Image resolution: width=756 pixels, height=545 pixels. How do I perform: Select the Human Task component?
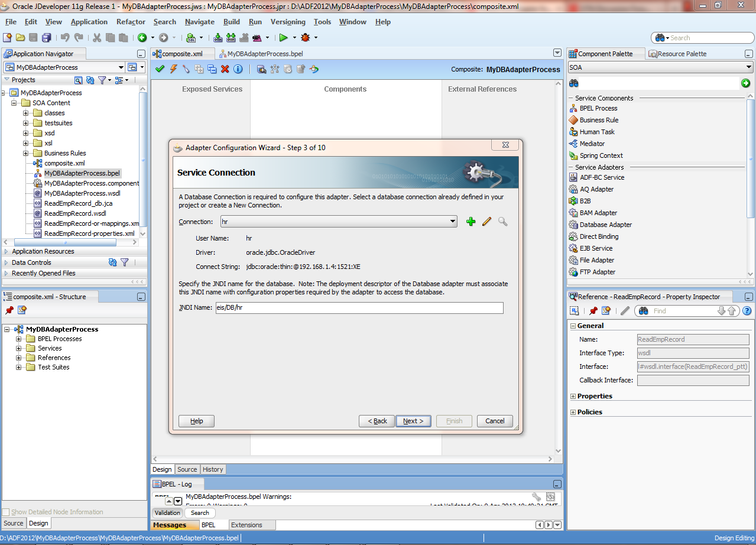pos(596,132)
